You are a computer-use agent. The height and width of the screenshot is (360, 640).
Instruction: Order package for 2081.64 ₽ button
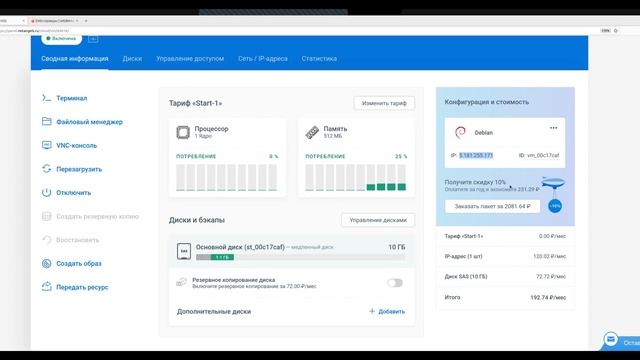click(x=492, y=206)
